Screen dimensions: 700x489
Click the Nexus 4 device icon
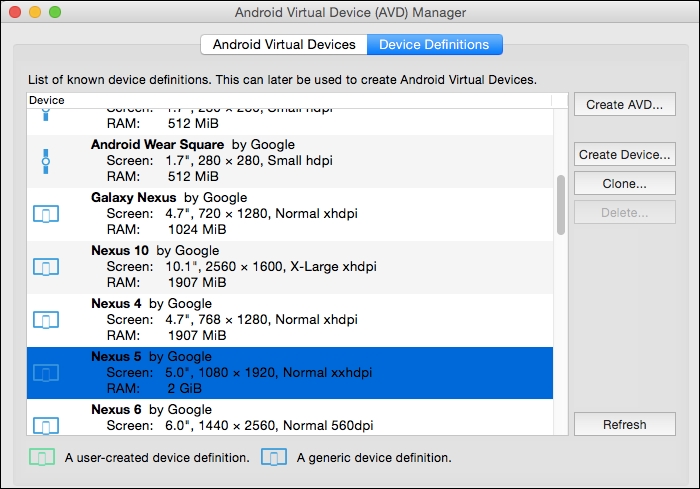pyautogui.click(x=46, y=320)
